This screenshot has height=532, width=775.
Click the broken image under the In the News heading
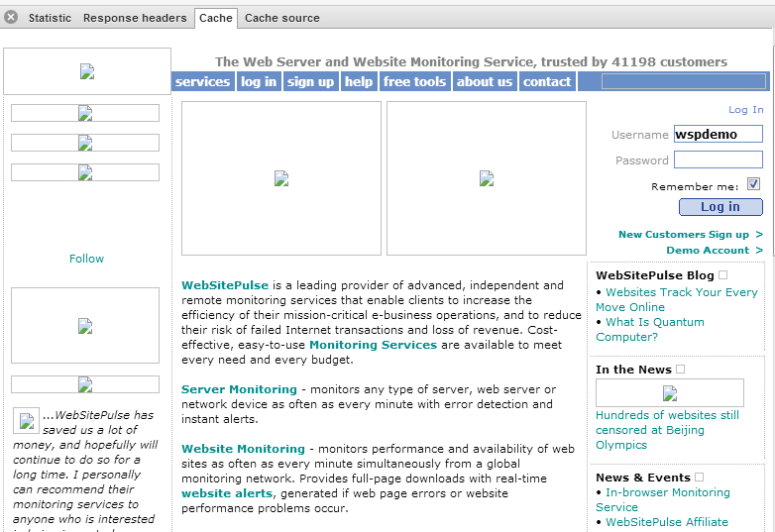670,393
